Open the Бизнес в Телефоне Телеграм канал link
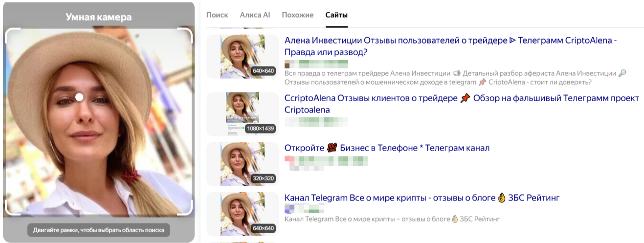Screen dimensions: 644x243 (387, 148)
